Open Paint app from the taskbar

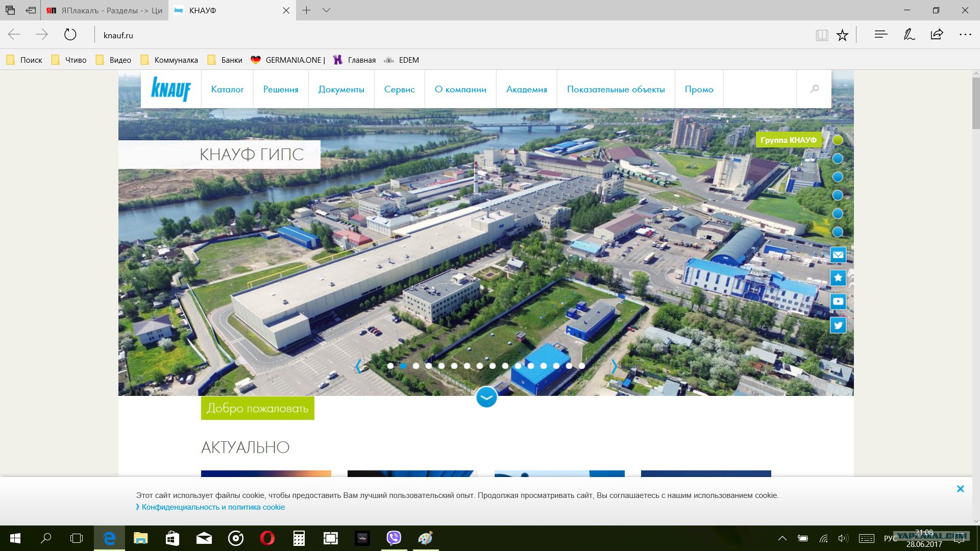point(426,538)
